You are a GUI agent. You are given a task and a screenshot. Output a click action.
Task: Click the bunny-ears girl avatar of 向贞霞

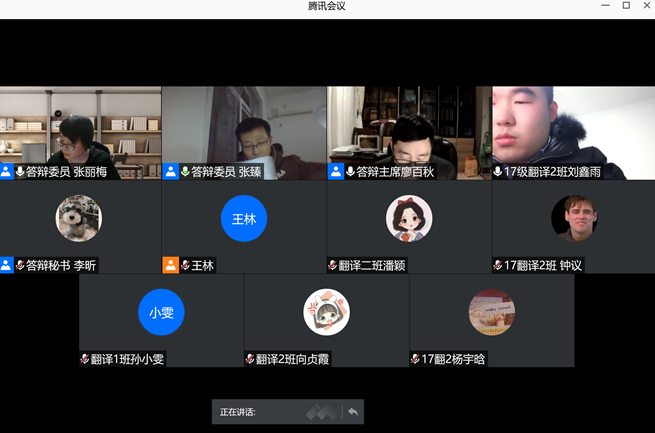click(327, 312)
